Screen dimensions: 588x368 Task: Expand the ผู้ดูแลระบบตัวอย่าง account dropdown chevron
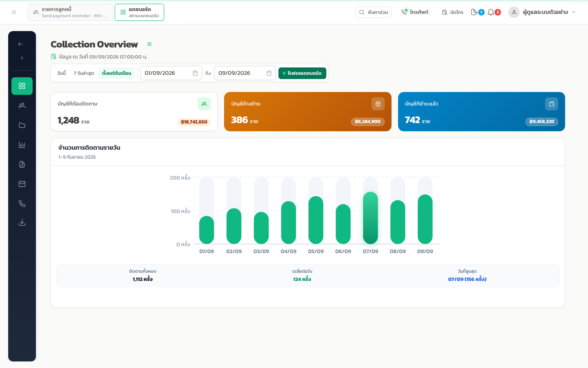(x=574, y=12)
